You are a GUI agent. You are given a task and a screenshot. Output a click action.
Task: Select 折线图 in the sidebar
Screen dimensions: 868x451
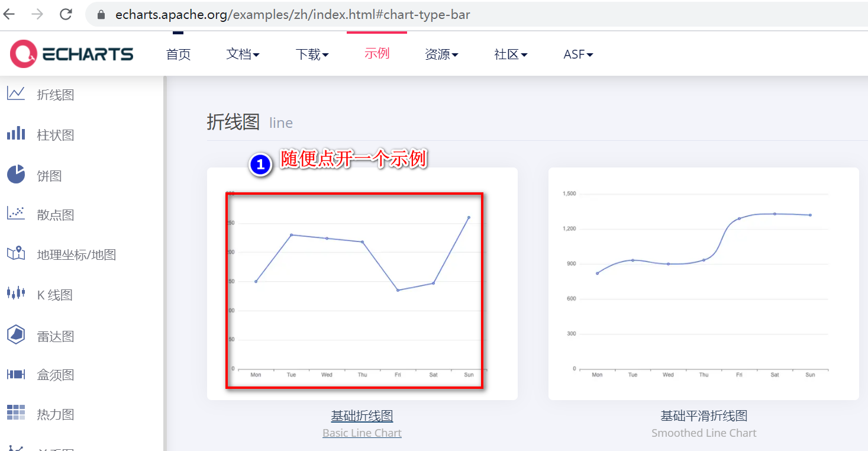[56, 95]
